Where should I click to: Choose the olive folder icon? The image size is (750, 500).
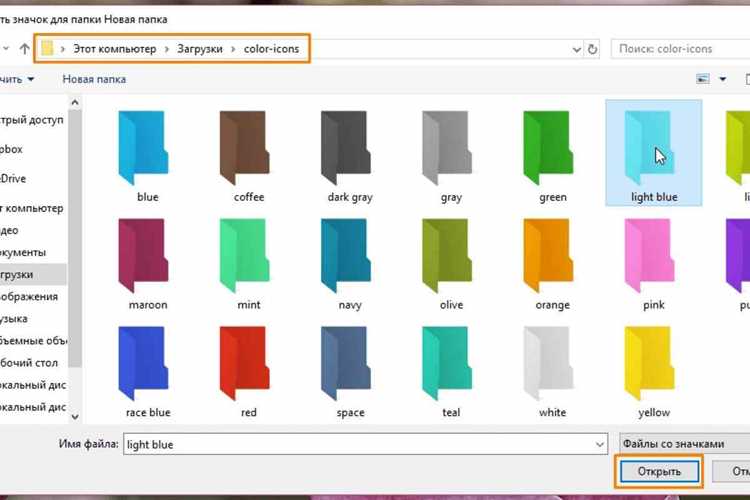click(447, 256)
